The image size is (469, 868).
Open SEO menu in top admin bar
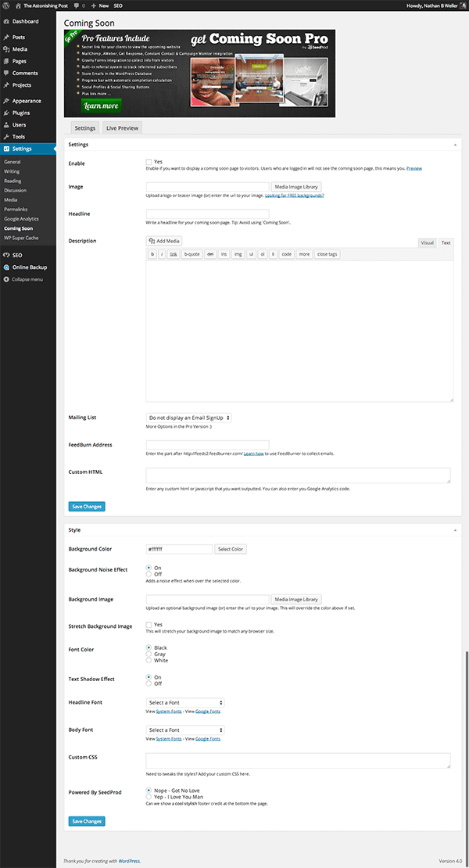point(118,5)
